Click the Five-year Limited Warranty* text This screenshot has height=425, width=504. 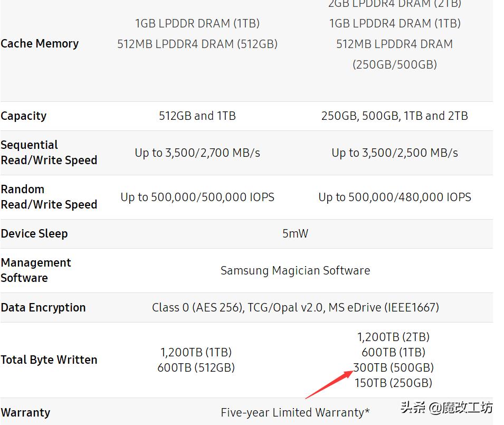295,412
